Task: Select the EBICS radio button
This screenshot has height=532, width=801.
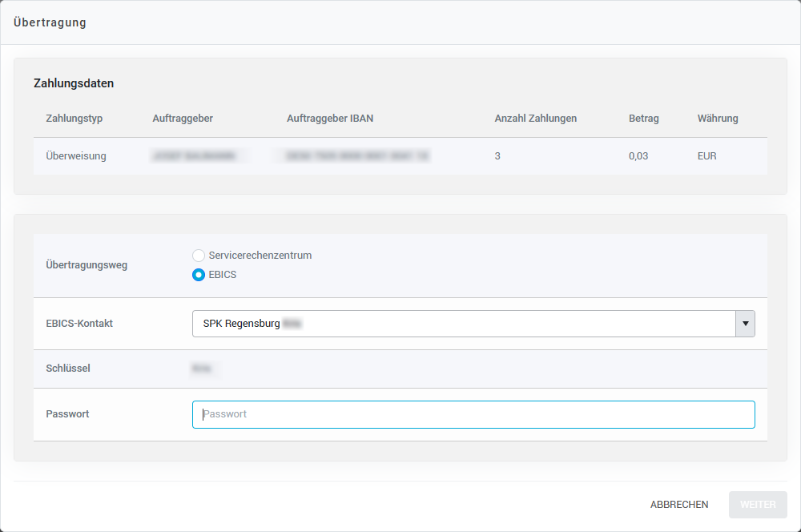Action: 199,275
